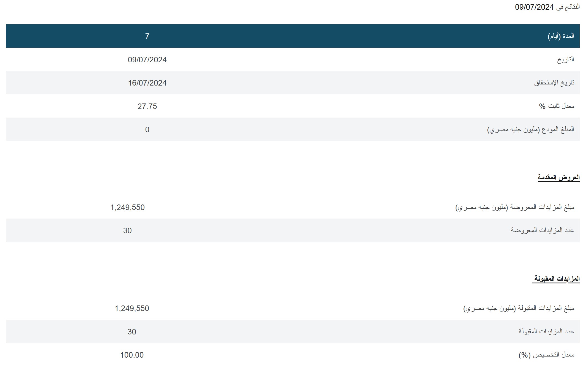
Task: Select the 'التاريخ' row label
Action: click(565, 60)
